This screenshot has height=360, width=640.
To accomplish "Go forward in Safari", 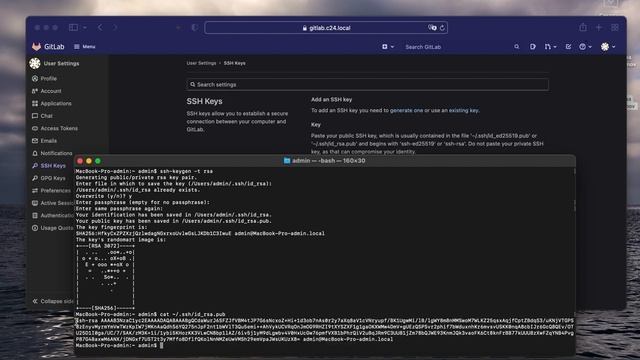I will [115, 27].
